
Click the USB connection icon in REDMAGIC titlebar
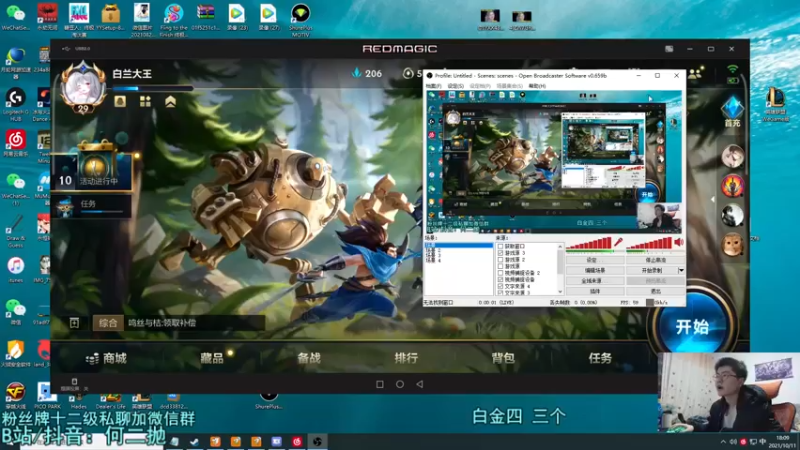click(x=66, y=48)
